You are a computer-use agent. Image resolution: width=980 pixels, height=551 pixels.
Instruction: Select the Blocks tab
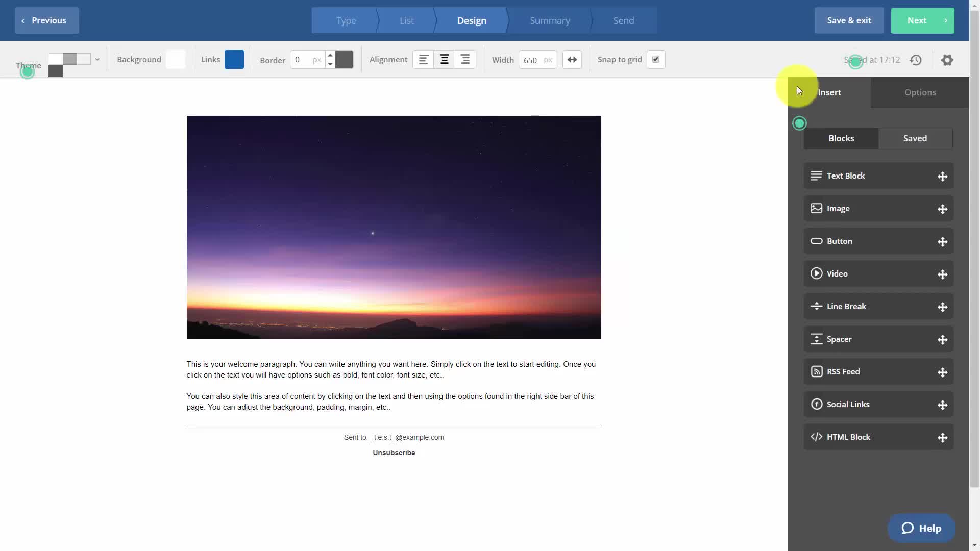pyautogui.click(x=841, y=138)
